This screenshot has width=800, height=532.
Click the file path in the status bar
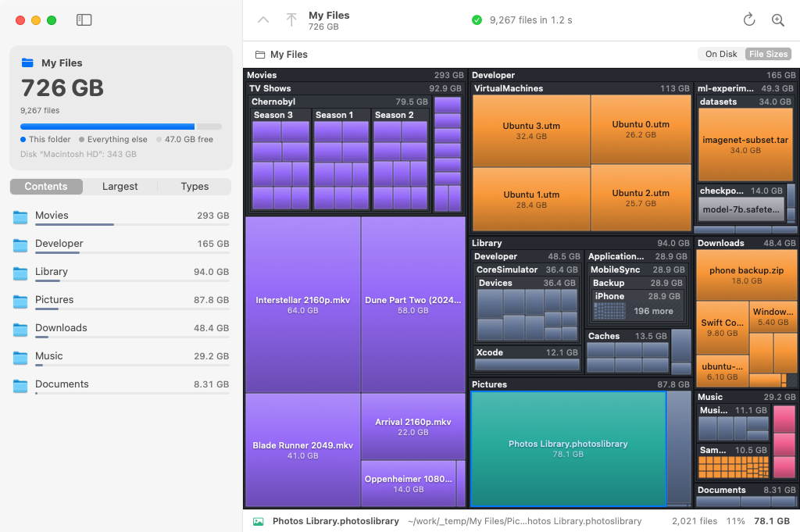[x=524, y=521]
